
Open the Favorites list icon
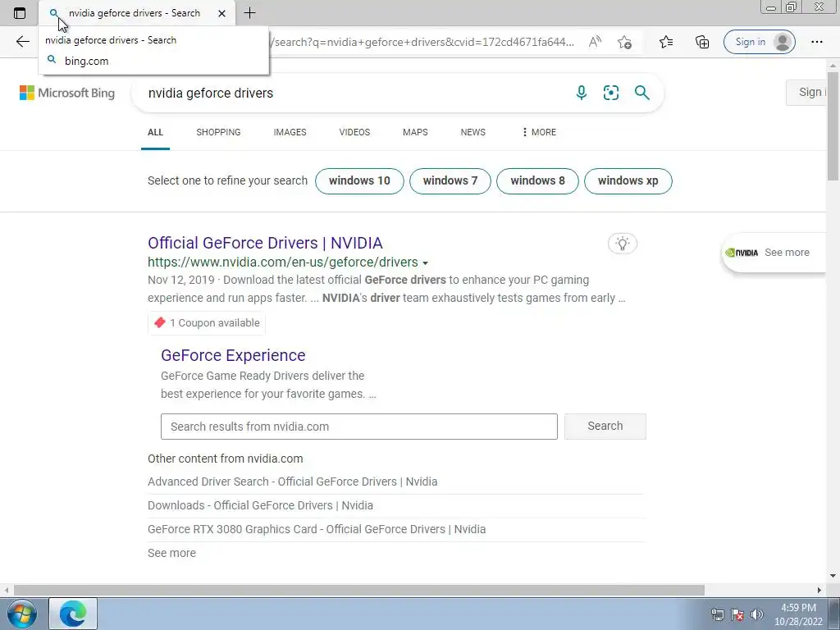point(666,42)
